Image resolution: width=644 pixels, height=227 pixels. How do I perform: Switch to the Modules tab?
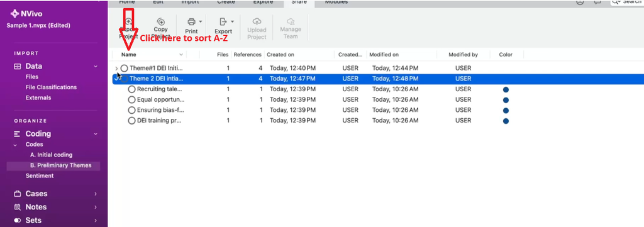[336, 2]
